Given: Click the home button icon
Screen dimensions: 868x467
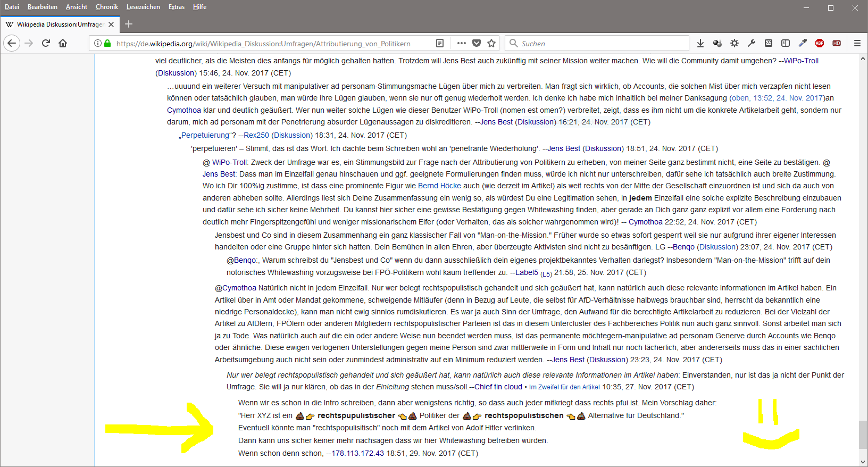Looking at the screenshot, I should pos(63,43).
